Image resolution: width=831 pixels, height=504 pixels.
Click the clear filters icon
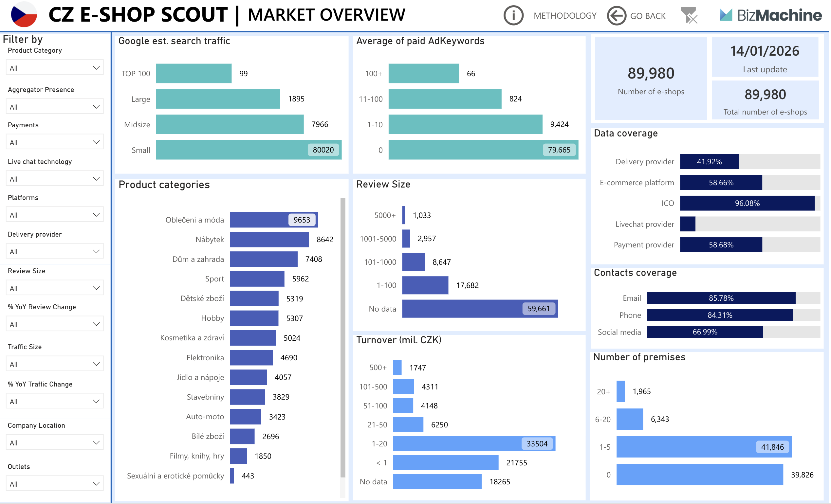690,15
